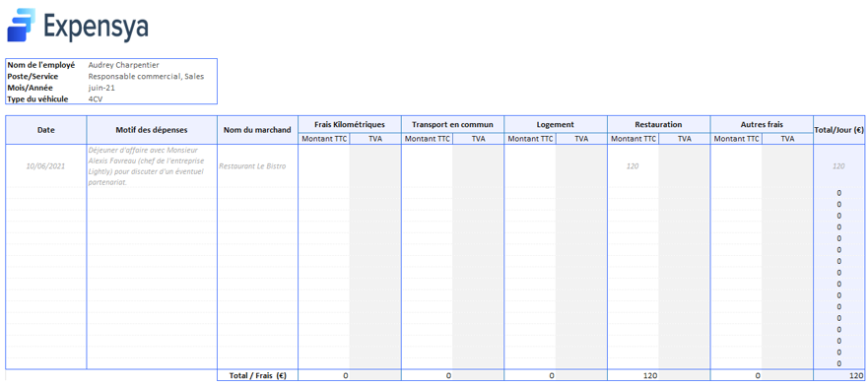Image resolution: width=868 pixels, height=385 pixels.
Task: Select the Motif des dépenses header
Action: tap(152, 130)
